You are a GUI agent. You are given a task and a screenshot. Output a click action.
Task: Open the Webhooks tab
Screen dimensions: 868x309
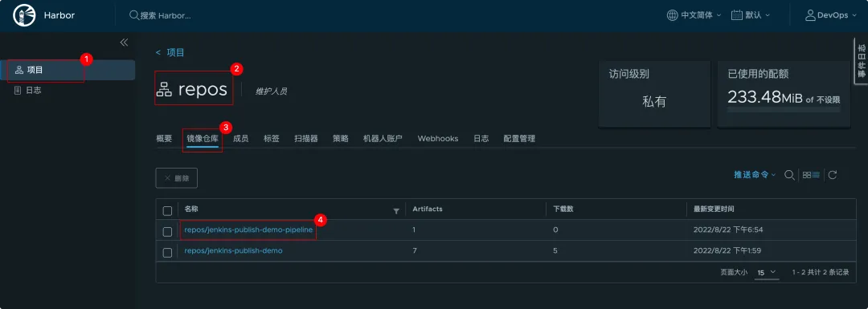point(438,139)
